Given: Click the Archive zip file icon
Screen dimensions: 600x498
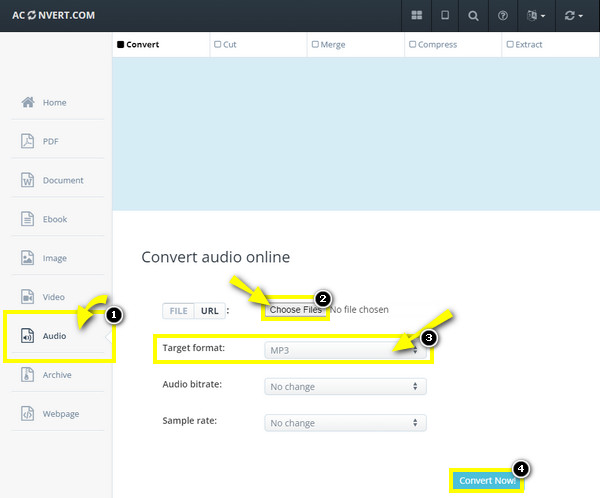Looking at the screenshot, I should (28, 374).
